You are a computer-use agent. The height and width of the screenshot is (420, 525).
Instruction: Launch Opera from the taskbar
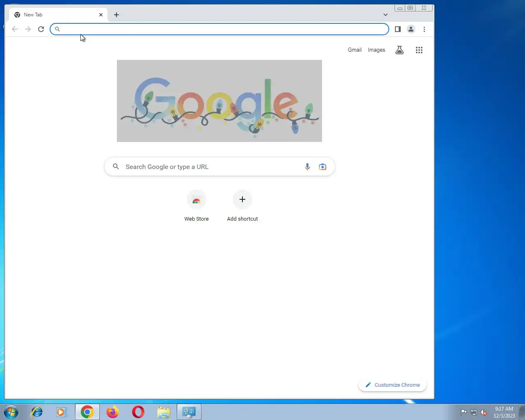coord(138,412)
